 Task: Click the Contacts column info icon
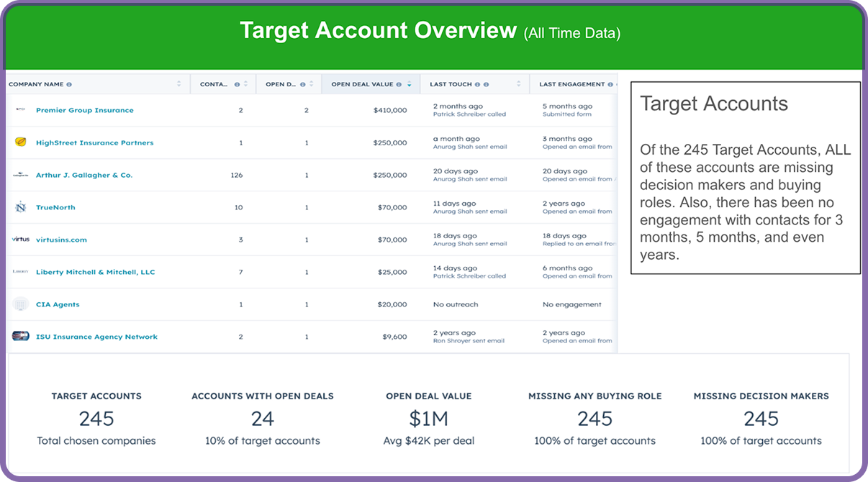[x=237, y=84]
